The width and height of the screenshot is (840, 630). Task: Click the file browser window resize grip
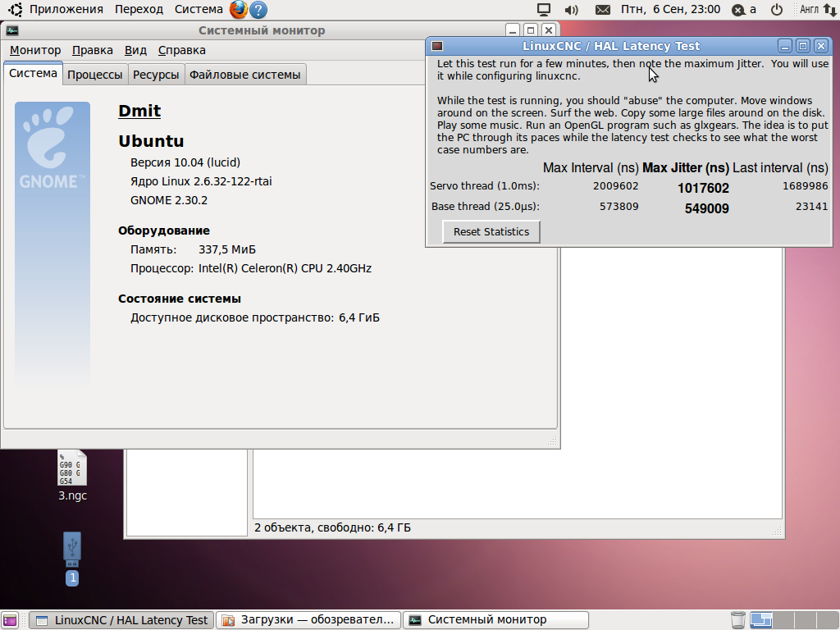tap(778, 531)
